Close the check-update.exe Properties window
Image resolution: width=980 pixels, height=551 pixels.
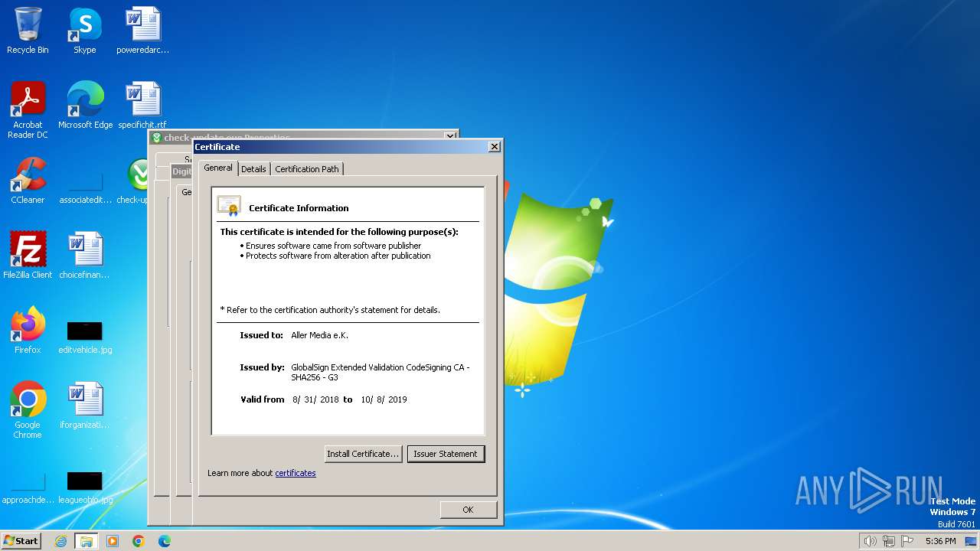(450, 137)
